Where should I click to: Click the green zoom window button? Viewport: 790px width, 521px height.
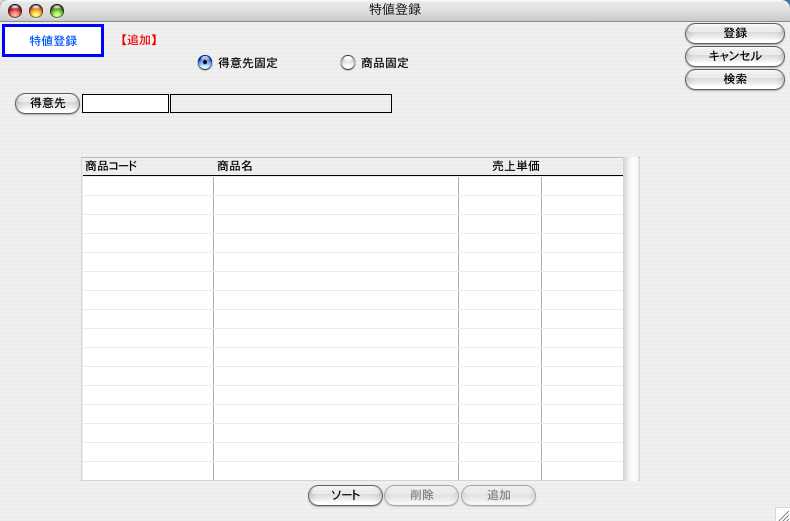click(x=57, y=11)
